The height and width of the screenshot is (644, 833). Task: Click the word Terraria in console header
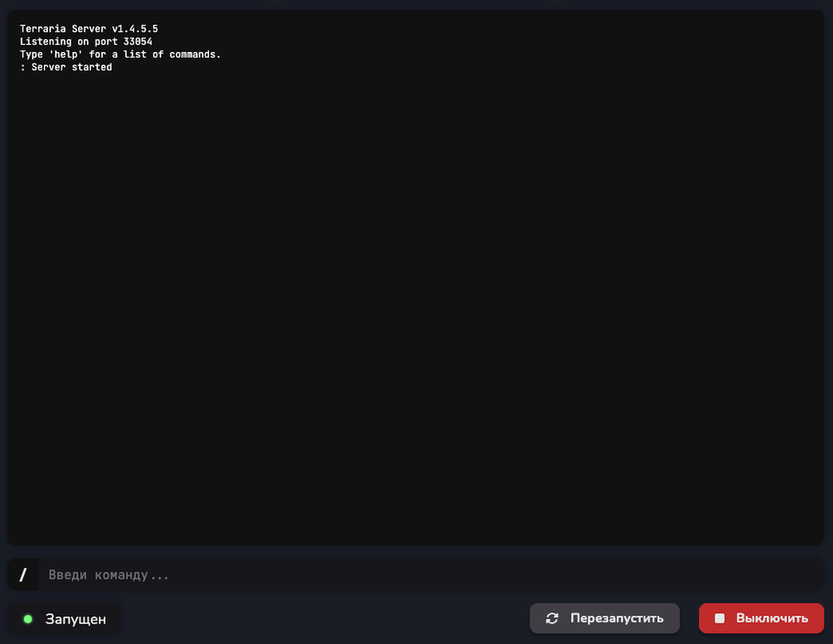[43, 28]
